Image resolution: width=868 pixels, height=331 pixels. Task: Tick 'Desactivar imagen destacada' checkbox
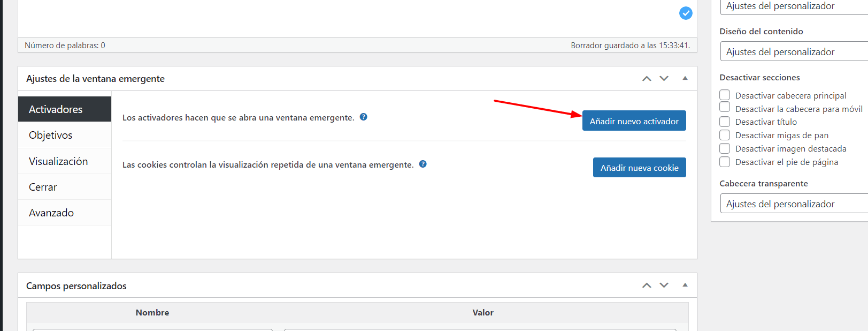[725, 148]
